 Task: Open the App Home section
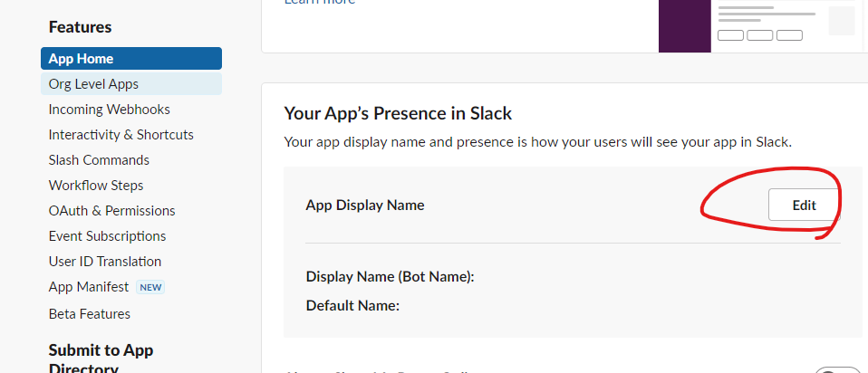point(131,59)
